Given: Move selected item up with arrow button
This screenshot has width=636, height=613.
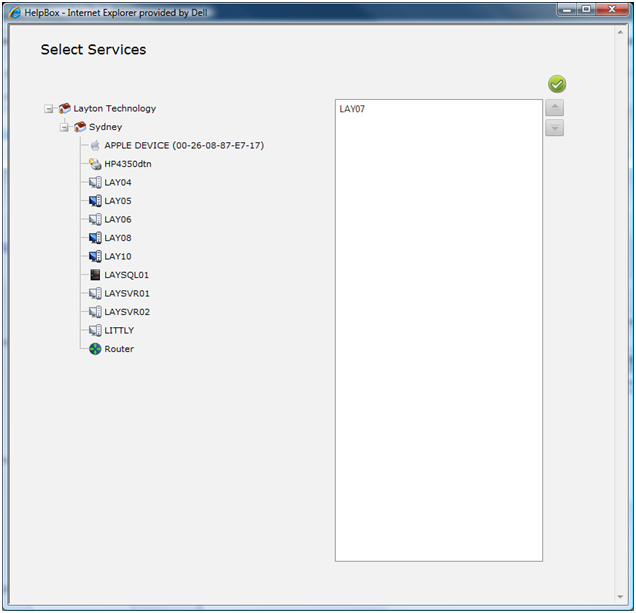Looking at the screenshot, I should [x=554, y=108].
